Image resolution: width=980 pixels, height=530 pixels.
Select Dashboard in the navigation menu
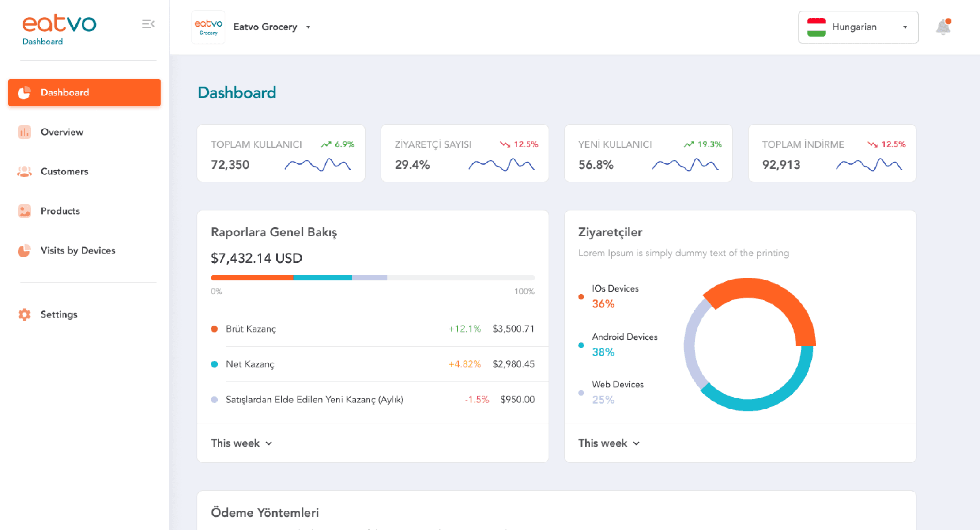(x=64, y=92)
